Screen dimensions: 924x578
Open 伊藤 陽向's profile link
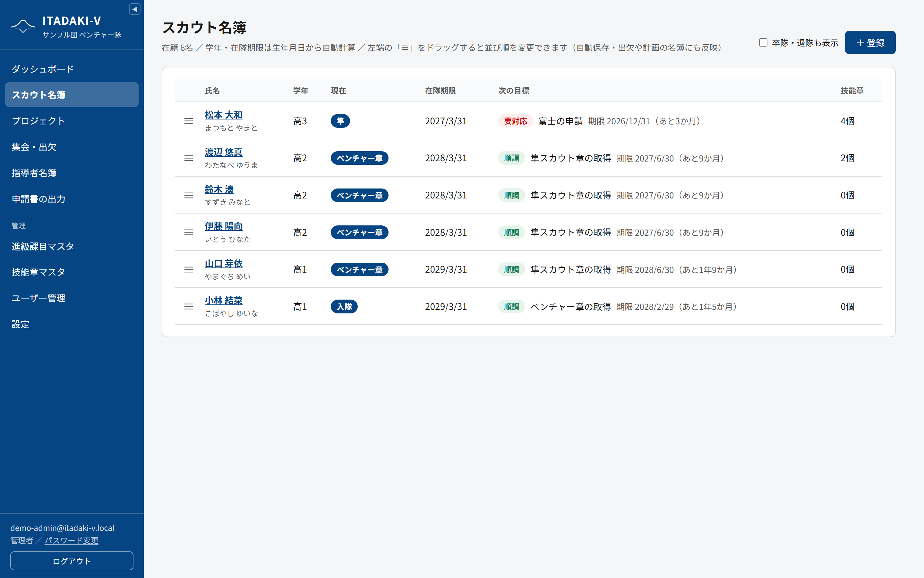(x=223, y=226)
